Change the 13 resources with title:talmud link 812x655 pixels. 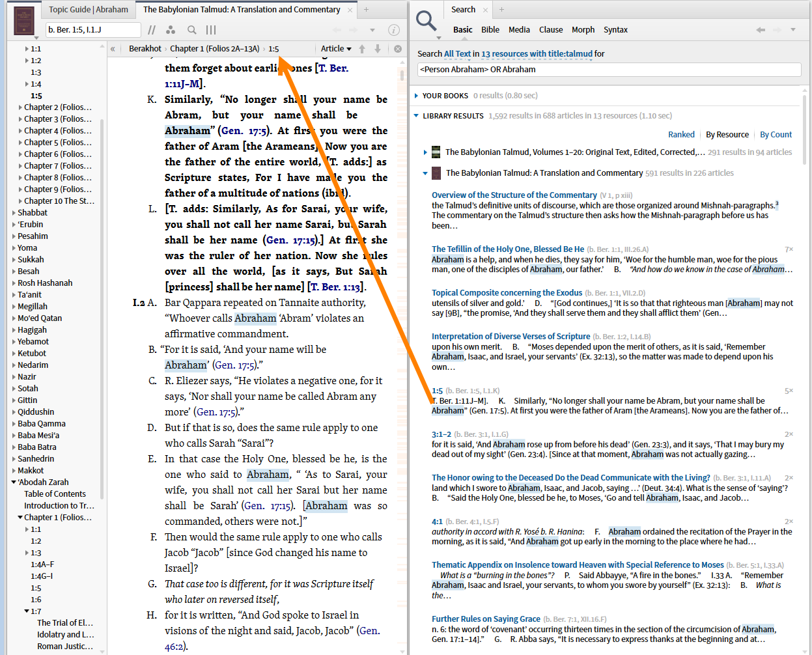[537, 54]
